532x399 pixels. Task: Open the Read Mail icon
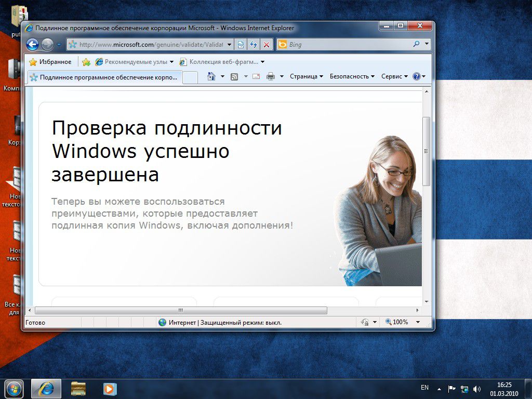pyautogui.click(x=256, y=76)
